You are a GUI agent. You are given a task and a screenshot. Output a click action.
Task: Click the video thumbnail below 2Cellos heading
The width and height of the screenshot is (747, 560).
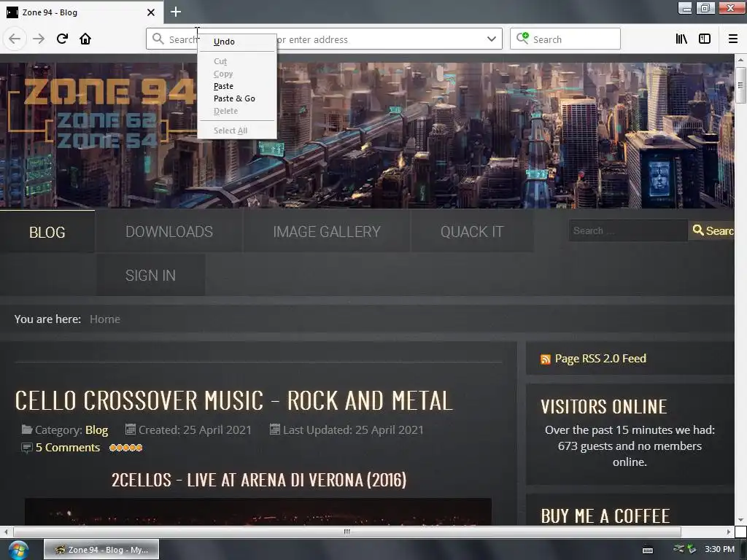pyautogui.click(x=258, y=512)
